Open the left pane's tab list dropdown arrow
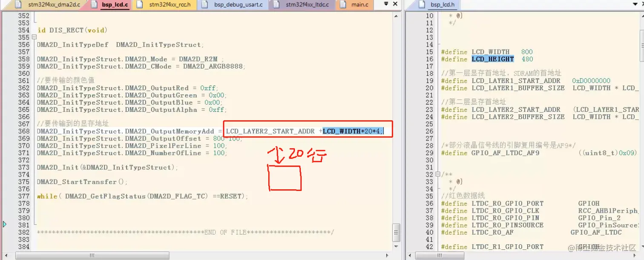The image size is (644, 260). click(386, 4)
